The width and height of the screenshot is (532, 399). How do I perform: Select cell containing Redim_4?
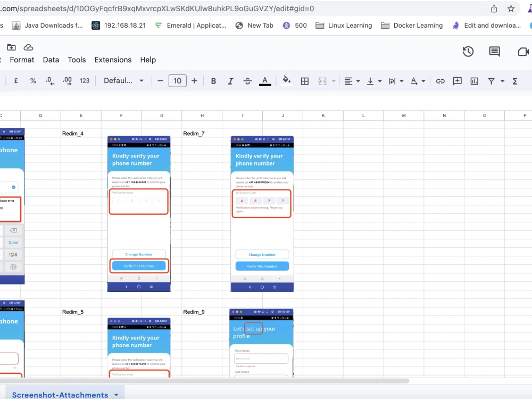(81, 134)
